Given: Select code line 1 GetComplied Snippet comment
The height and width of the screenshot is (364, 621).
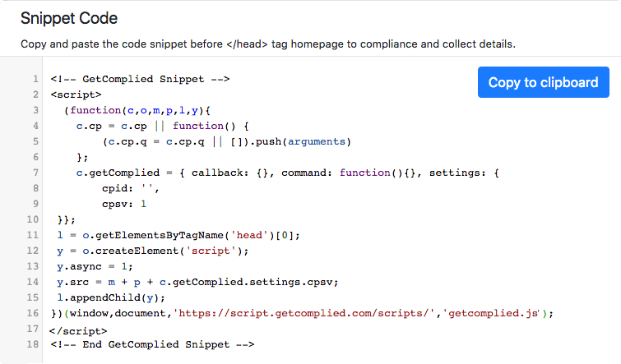Looking at the screenshot, I should (140, 79).
